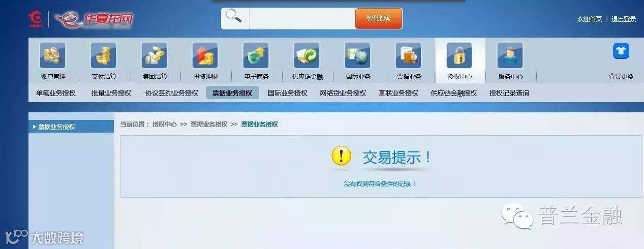644x249 pixels.
Task: Switch to 单笔业务授权 tab
Action: 56,93
